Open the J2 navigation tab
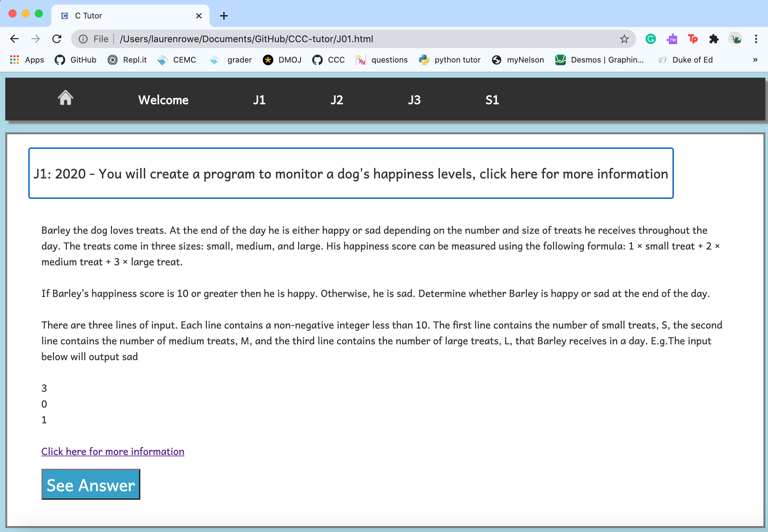 337,100
